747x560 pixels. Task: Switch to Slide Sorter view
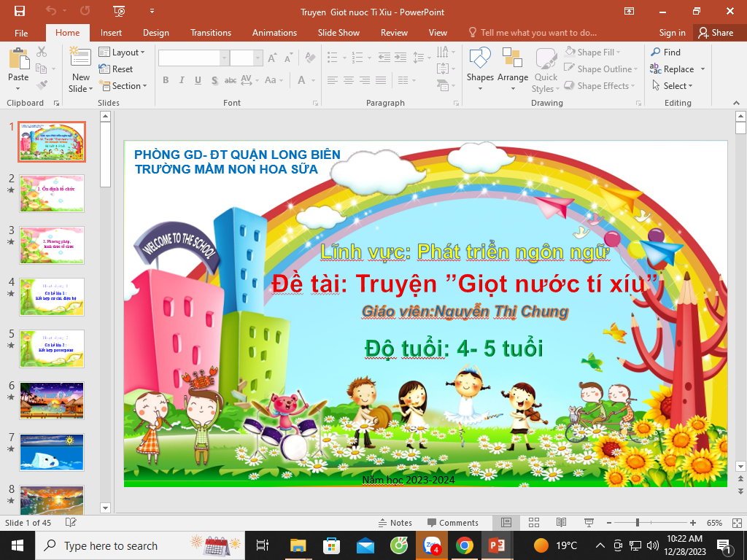534,523
